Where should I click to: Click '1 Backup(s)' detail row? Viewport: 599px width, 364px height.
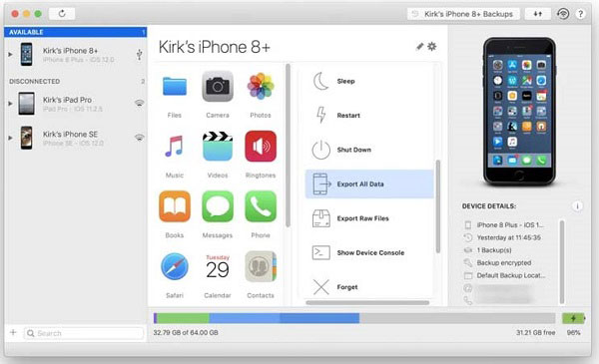point(487,250)
